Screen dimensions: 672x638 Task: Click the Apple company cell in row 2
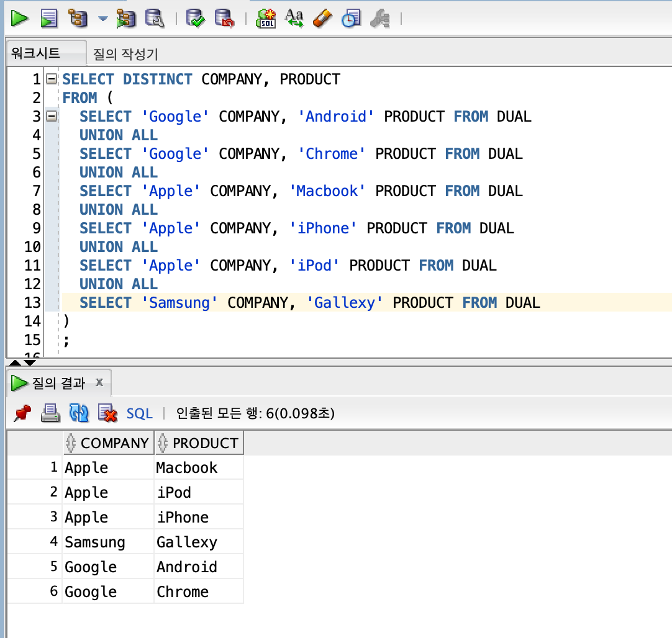point(108,492)
